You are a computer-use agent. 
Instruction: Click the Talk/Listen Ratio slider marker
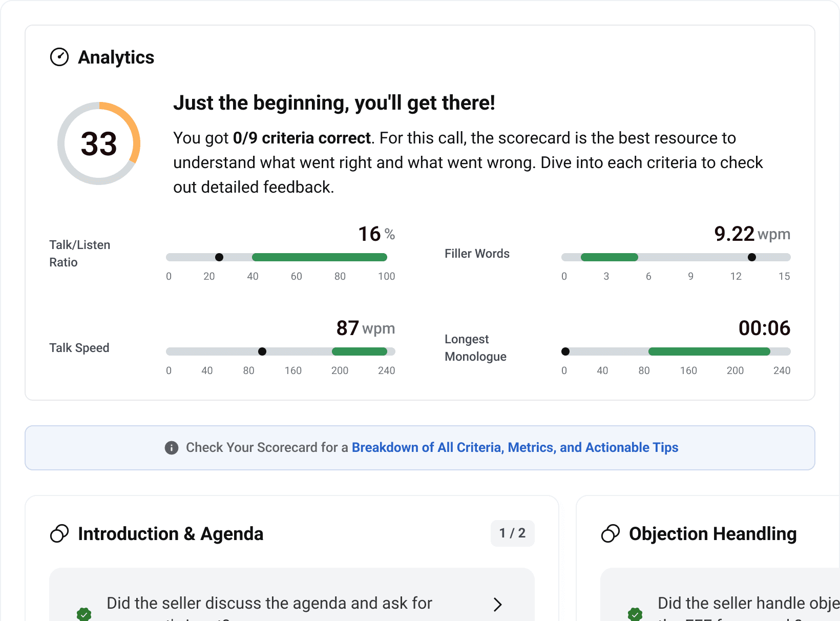(219, 257)
